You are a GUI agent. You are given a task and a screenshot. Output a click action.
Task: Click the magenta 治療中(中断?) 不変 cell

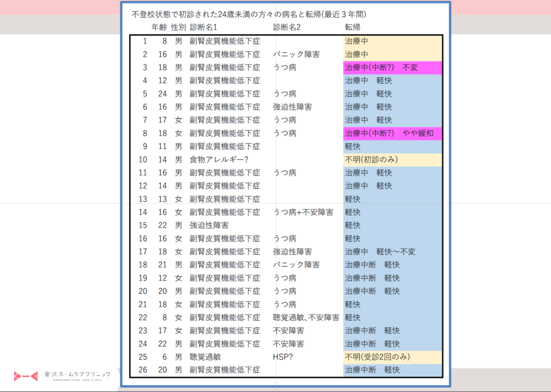click(381, 68)
